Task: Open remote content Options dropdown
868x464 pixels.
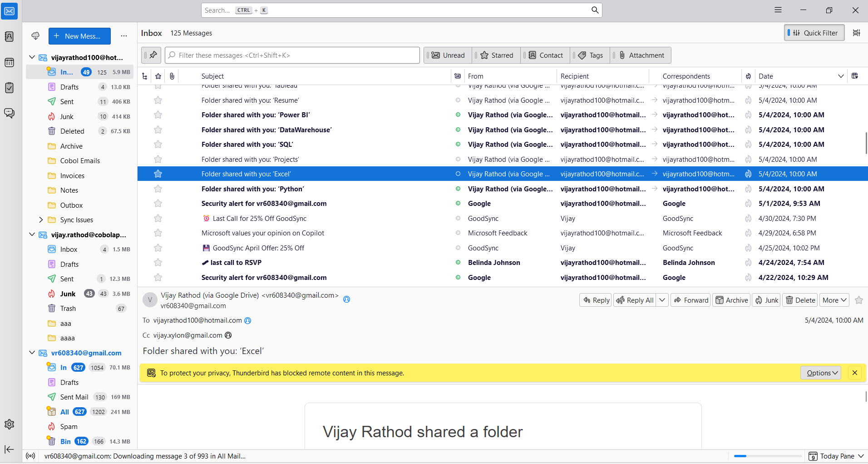Action: (x=821, y=373)
